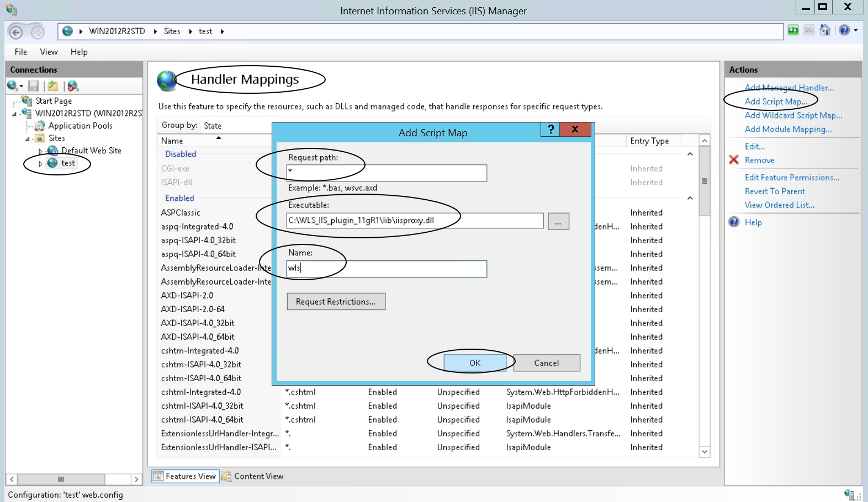Open breadcrumb arrow after Sites
This screenshot has height=502, width=868.
coord(190,31)
